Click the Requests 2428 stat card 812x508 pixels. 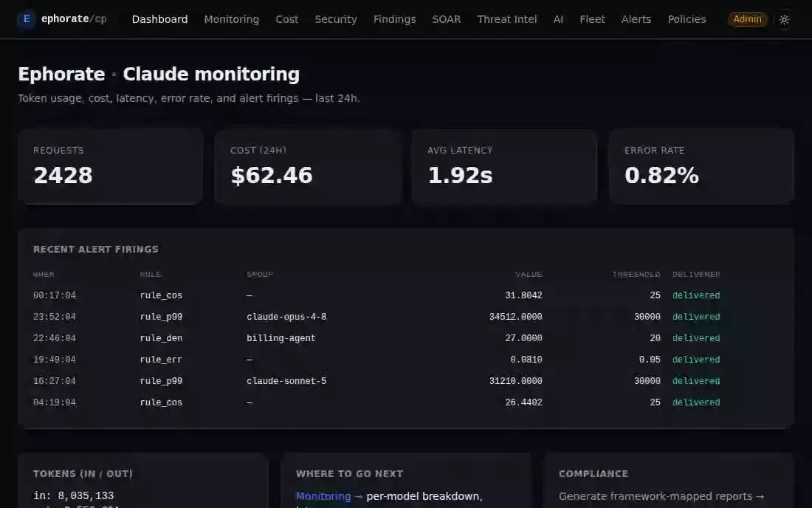tap(110, 167)
